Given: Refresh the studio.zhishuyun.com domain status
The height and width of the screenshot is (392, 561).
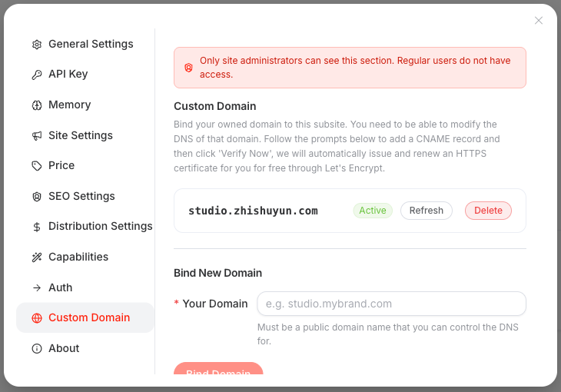Looking at the screenshot, I should coord(426,211).
